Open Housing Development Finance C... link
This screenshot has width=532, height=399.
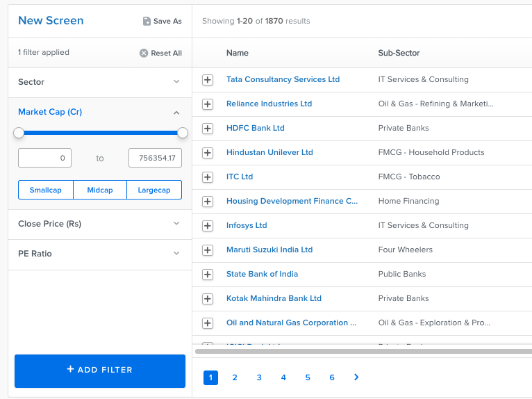(x=292, y=201)
